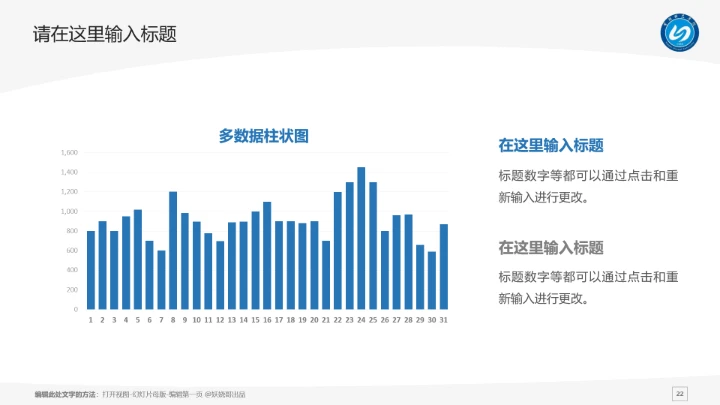Select the footer hint 编辑此处文字的方法
720x405 pixels.
[66, 394]
